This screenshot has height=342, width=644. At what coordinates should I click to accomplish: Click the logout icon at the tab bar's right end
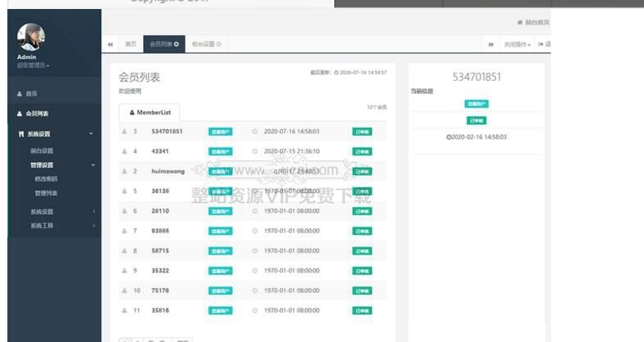point(541,44)
